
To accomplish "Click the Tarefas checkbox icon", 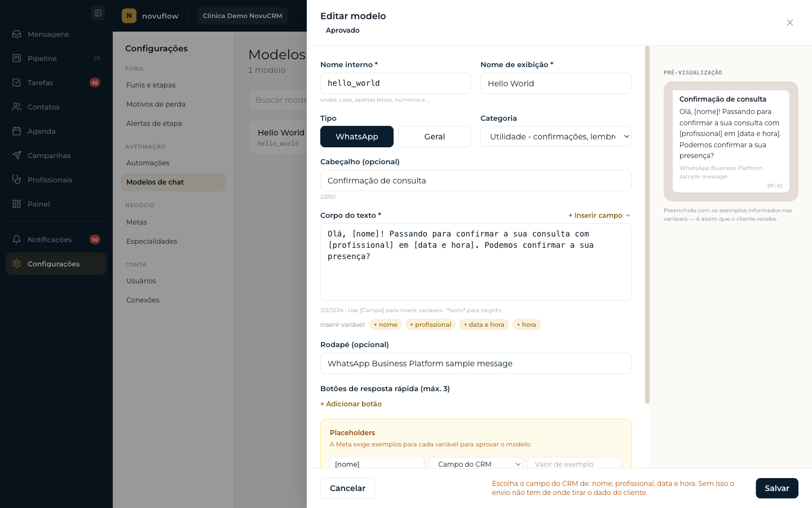I will click(x=17, y=82).
